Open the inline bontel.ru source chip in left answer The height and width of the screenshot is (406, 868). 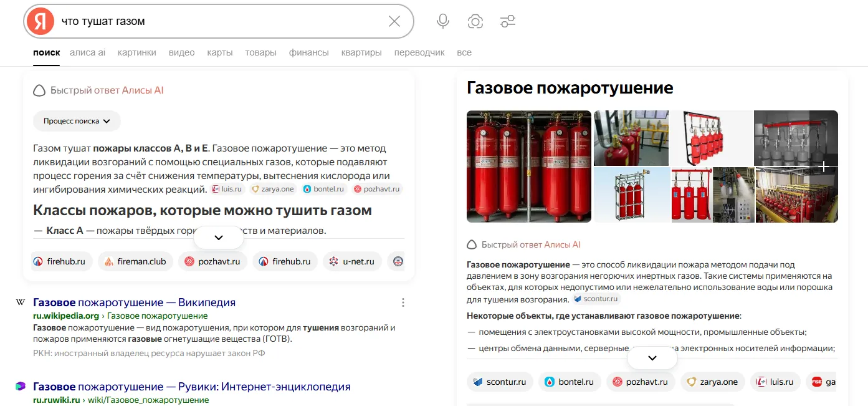(x=324, y=189)
